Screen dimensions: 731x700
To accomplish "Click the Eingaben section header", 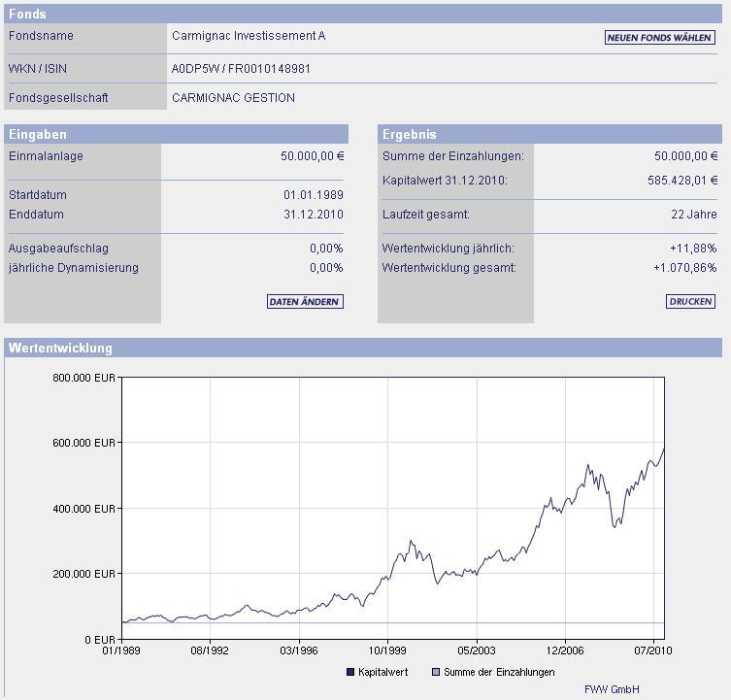I will click(176, 134).
